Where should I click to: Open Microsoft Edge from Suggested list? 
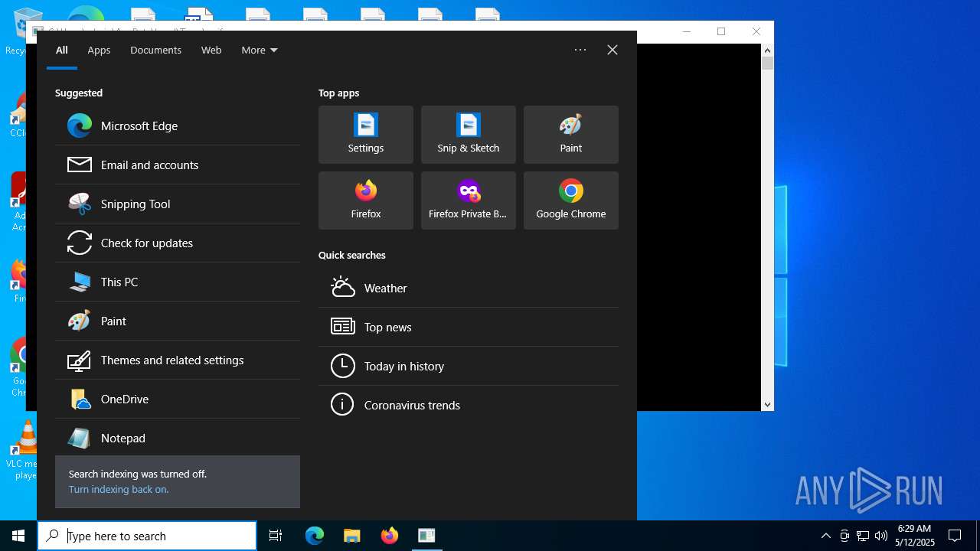(178, 126)
